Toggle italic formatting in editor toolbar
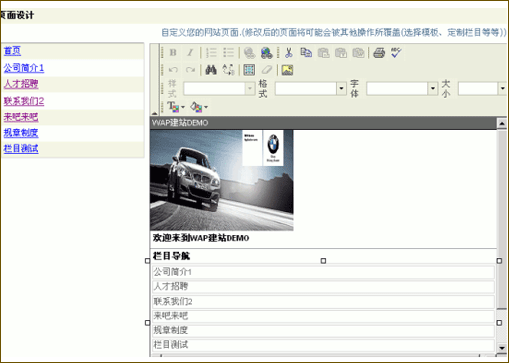Screen dimensions: 509x363 (x=190, y=53)
